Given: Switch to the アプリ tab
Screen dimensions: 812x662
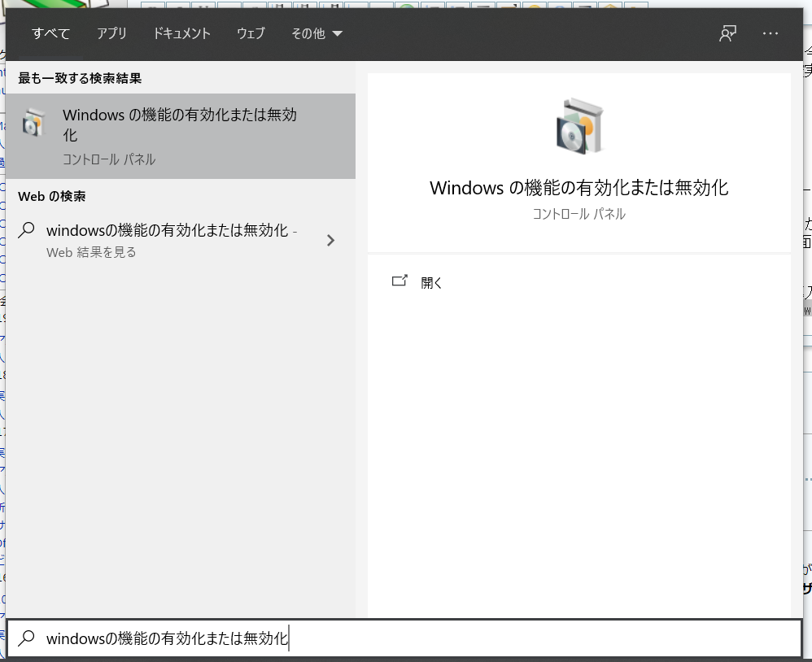Looking at the screenshot, I should [111, 33].
